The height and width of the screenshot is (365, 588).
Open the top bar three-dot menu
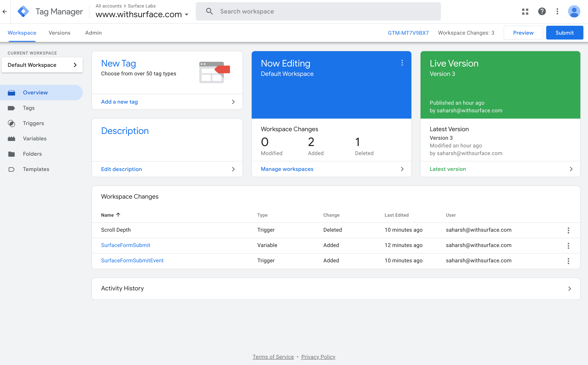[557, 11]
